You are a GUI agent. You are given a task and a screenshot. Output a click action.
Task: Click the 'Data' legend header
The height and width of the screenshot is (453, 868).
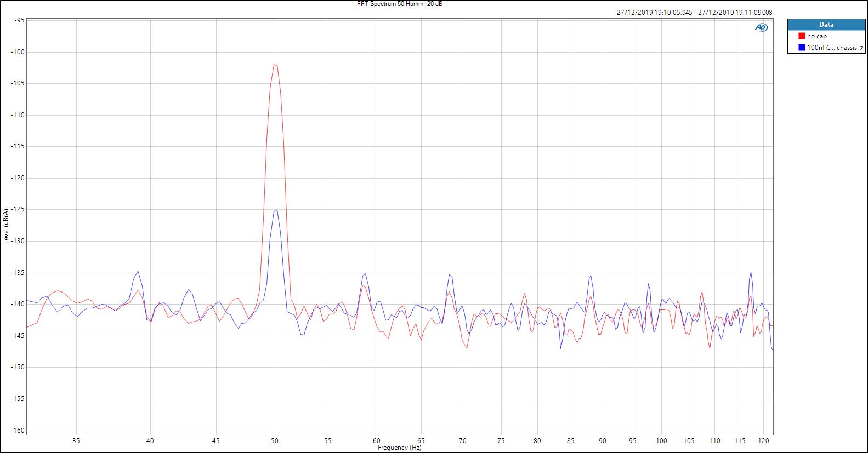pyautogui.click(x=826, y=24)
